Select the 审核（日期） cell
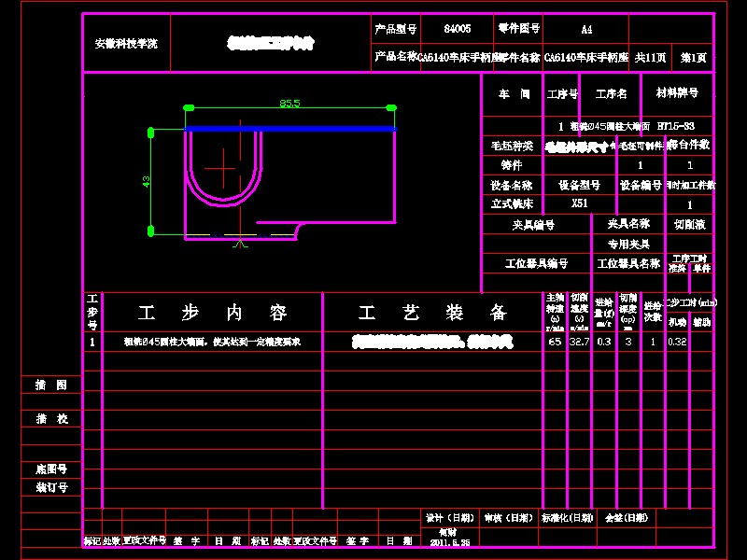Image resolution: width=747 pixels, height=560 pixels. (x=508, y=518)
